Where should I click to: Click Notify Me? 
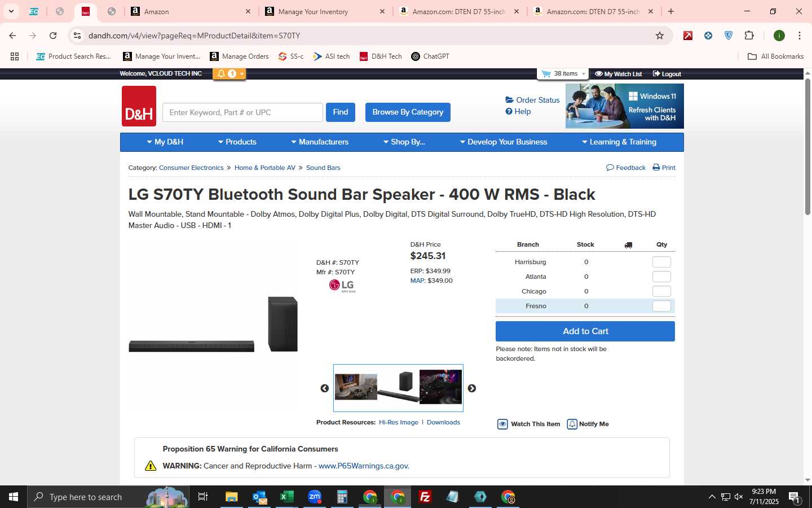[588, 424]
